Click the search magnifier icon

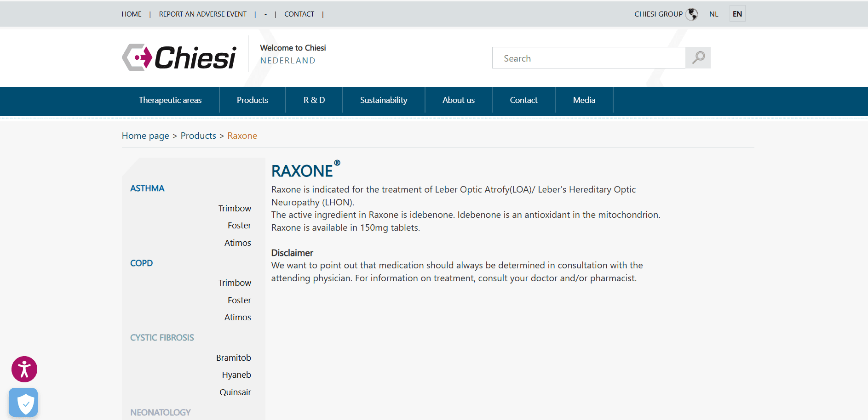698,58
